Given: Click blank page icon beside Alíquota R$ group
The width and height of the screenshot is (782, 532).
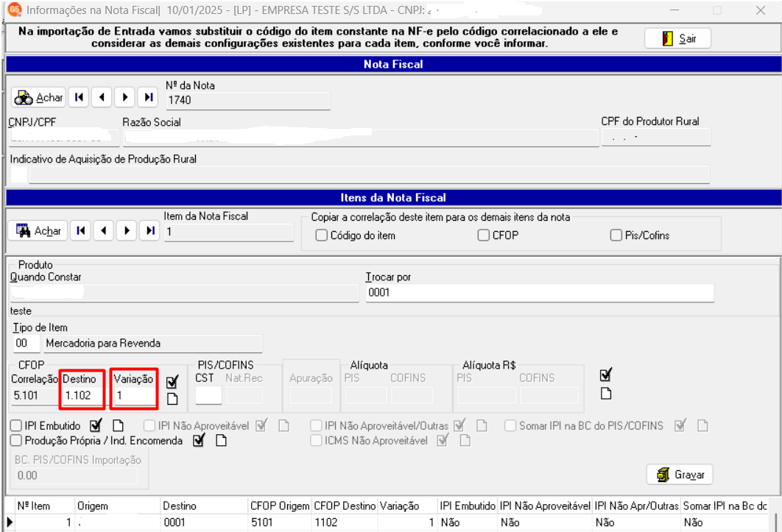Looking at the screenshot, I should [x=606, y=394].
